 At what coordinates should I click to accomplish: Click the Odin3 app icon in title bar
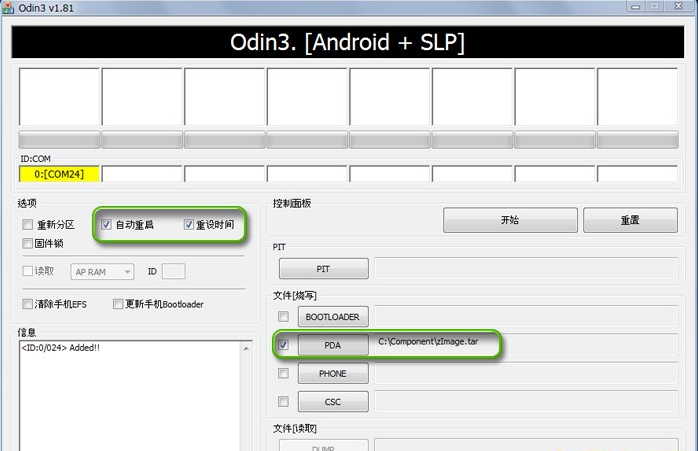point(8,8)
